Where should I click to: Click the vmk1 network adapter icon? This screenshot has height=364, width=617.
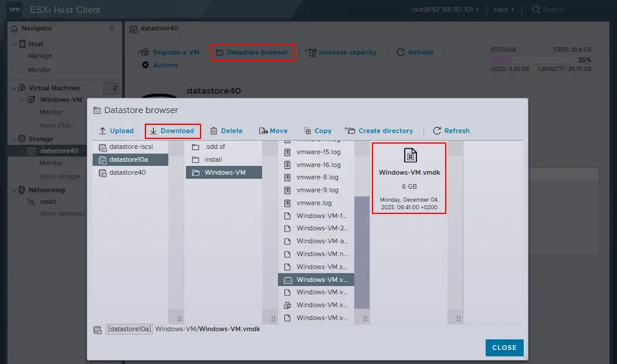coord(31,202)
